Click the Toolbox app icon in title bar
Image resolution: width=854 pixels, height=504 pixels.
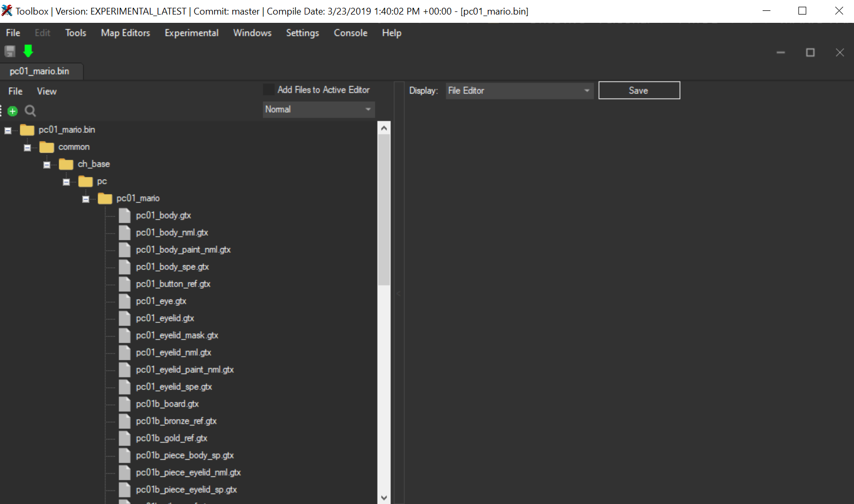coord(7,10)
